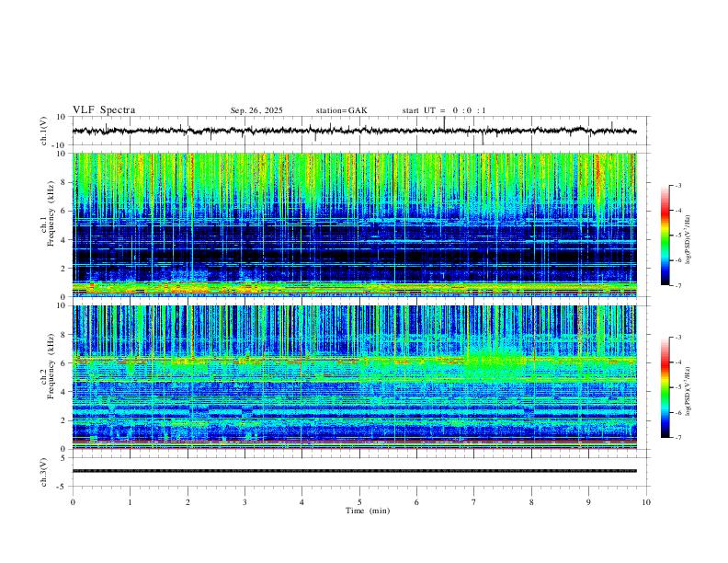
Task: Click Time axis tick label "8"
Action: 531,502
